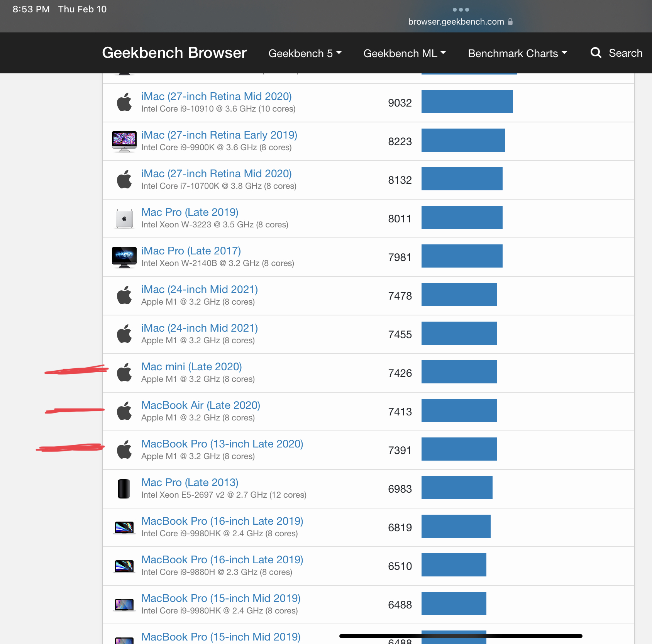Select the score value 8223
Image resolution: width=652 pixels, height=644 pixels.
pos(400,141)
